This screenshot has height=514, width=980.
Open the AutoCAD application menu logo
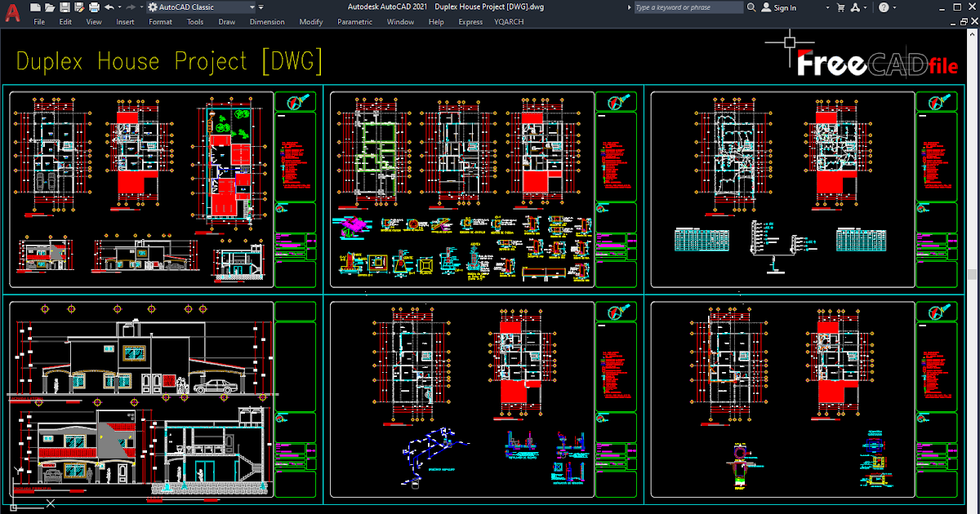click(x=11, y=13)
